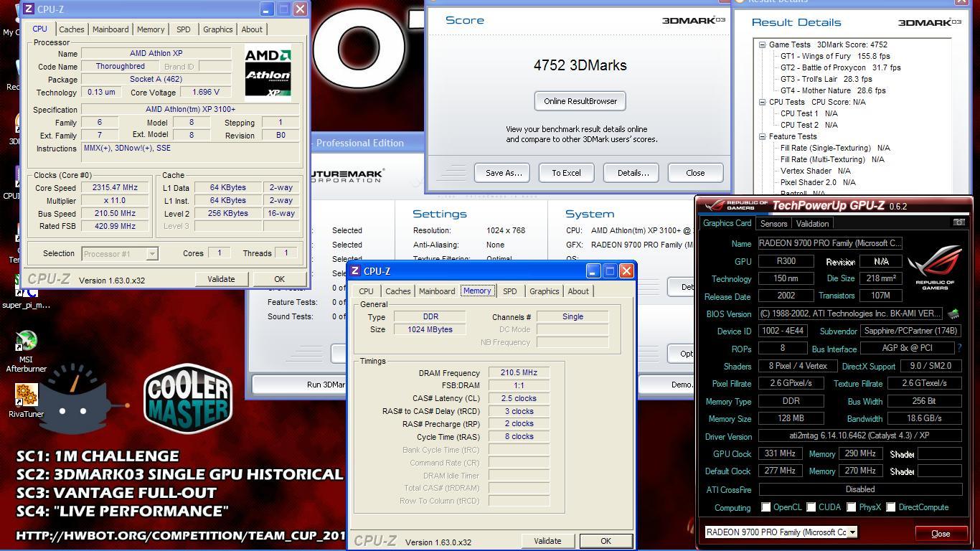Open the Sensors tab in GPU-Z

point(773,223)
